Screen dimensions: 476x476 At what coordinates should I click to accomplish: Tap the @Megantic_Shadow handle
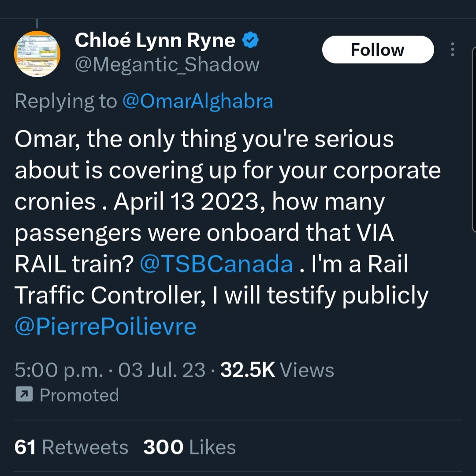(167, 65)
